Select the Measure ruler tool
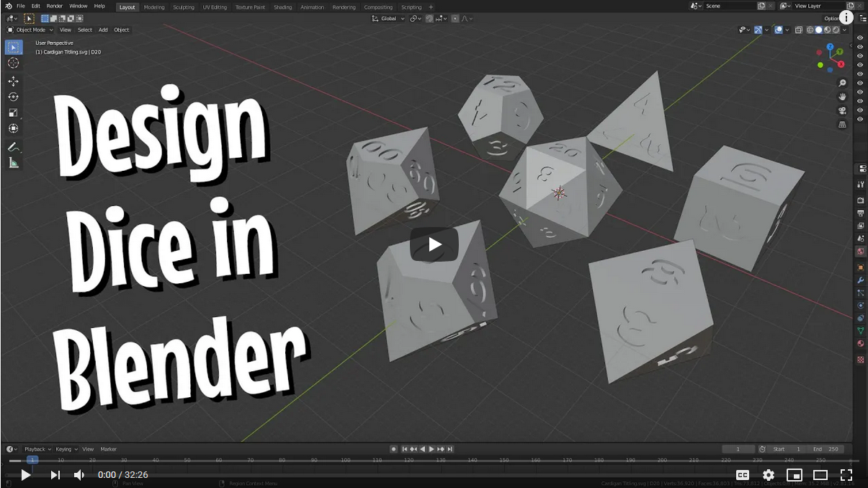 (x=14, y=163)
